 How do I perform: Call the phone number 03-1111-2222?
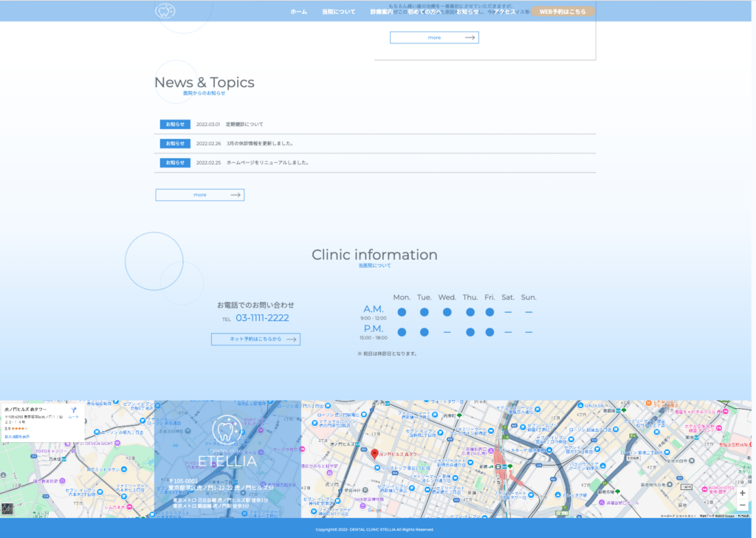point(262,318)
